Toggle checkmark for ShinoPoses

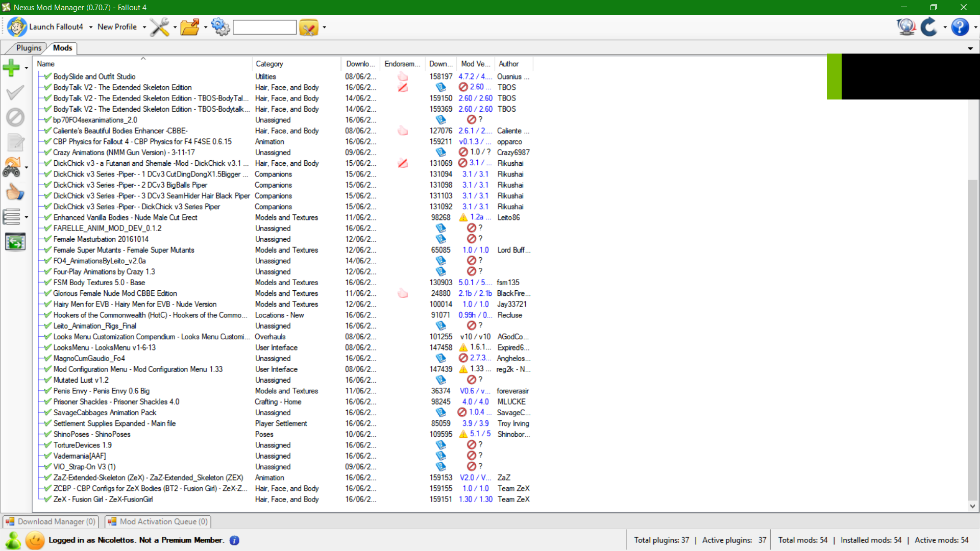pyautogui.click(x=47, y=434)
